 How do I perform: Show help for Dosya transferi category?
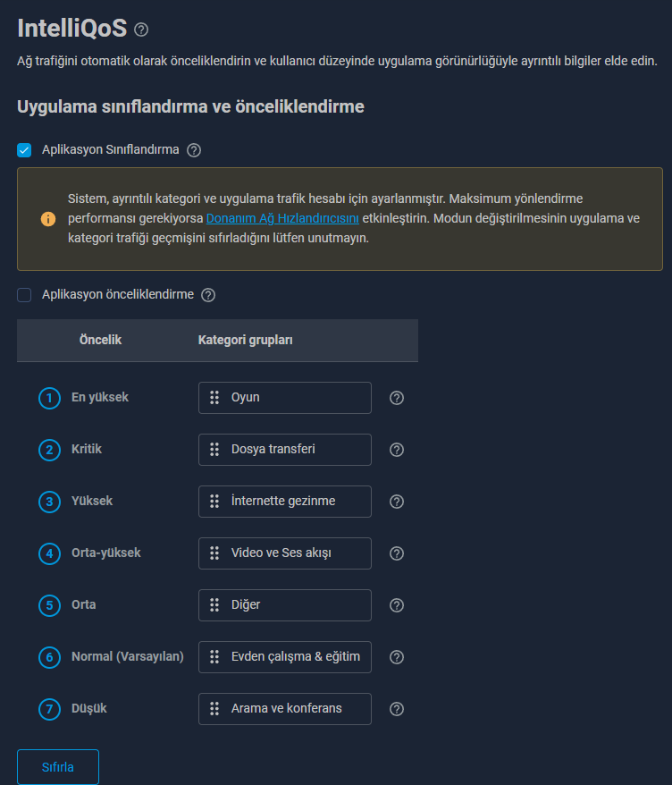[397, 450]
